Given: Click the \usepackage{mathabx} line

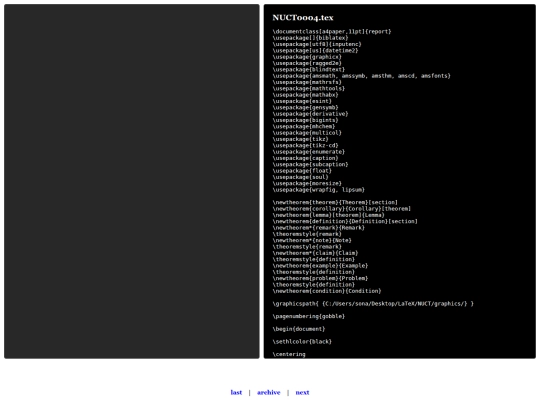Looking at the screenshot, I should (305, 95).
